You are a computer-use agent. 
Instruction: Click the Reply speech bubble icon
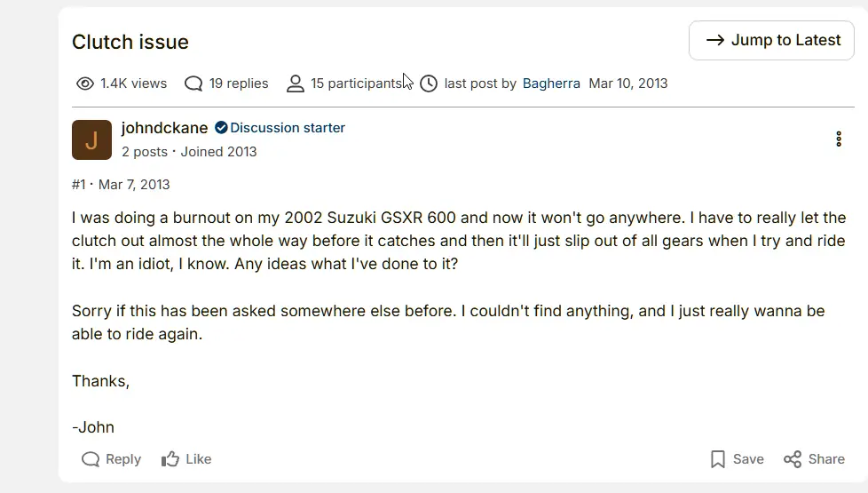91,459
